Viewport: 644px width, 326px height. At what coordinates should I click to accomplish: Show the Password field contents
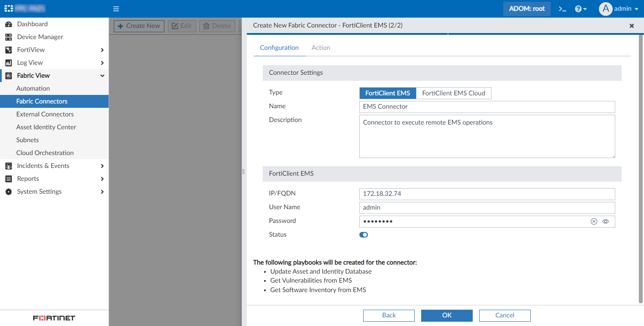[x=606, y=221]
